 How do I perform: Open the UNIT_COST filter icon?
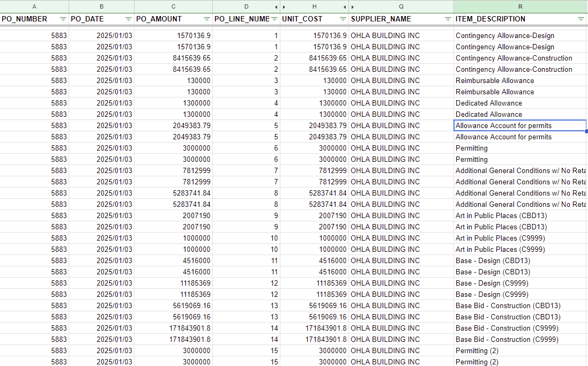coord(343,19)
